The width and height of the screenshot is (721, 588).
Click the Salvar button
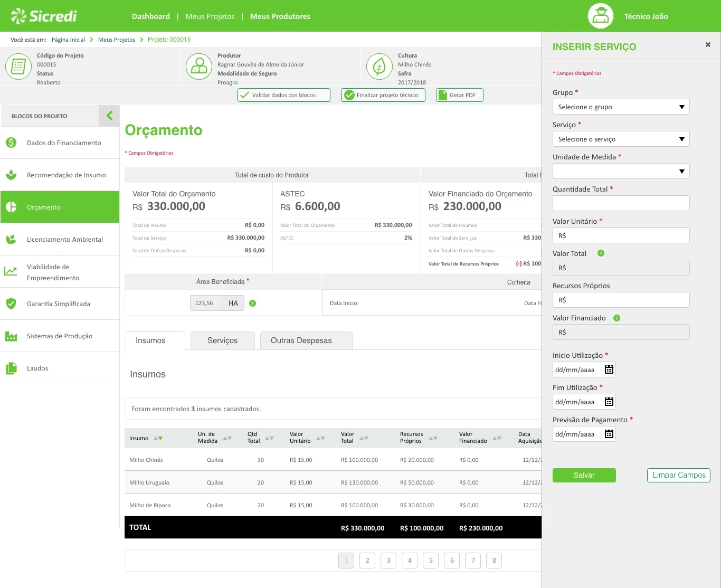(584, 475)
